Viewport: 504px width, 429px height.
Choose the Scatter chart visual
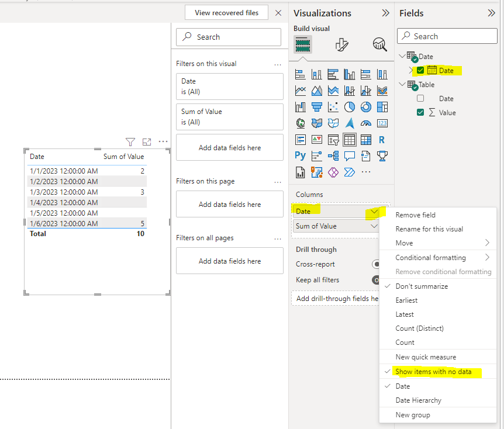333,107
